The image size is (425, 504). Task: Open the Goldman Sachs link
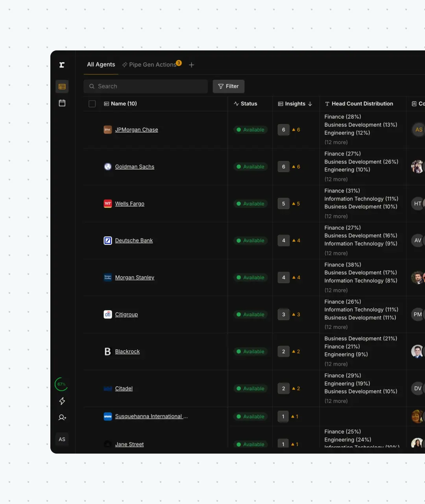tap(135, 167)
